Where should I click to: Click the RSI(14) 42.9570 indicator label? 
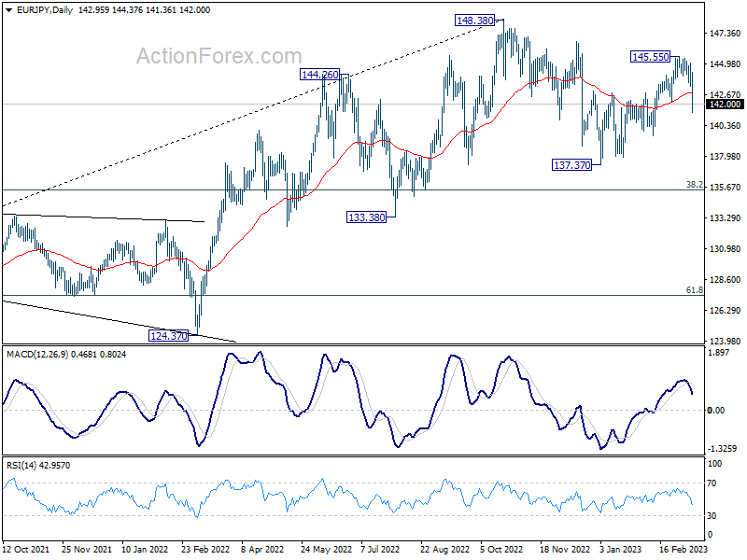[x=38, y=465]
